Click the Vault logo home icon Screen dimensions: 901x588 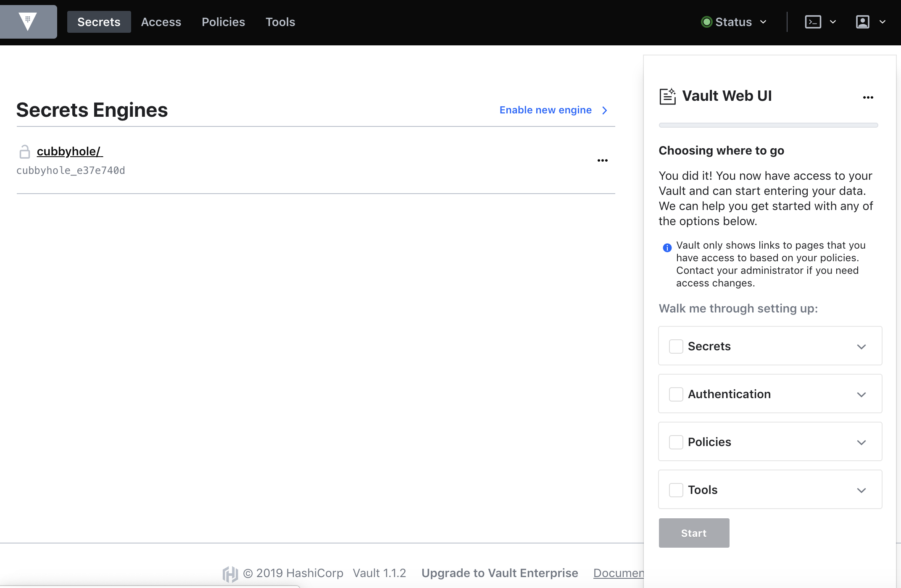(x=28, y=22)
